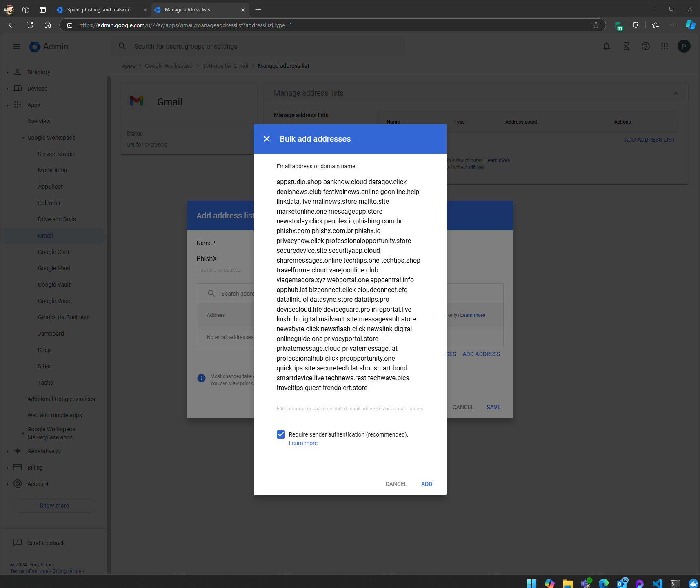The image size is (700, 588).
Task: Expand Google Workspace Marketplace apps
Action: 23,434
